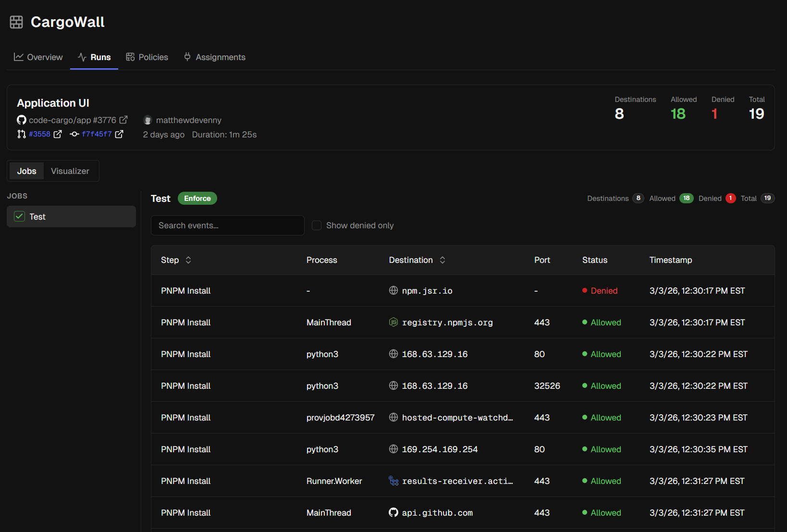The width and height of the screenshot is (787, 532).
Task: Open external link icon next to commit f7f45f7
Action: pyautogui.click(x=119, y=134)
